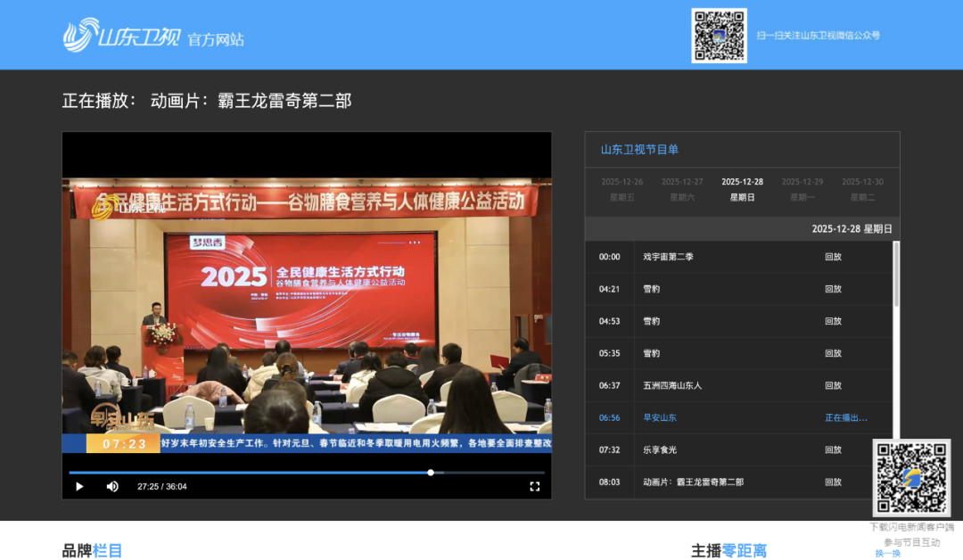Screen dimensions: 963x560
Task: Click 回放 for 五洲四海山东人 at 06:37
Action: (833, 385)
